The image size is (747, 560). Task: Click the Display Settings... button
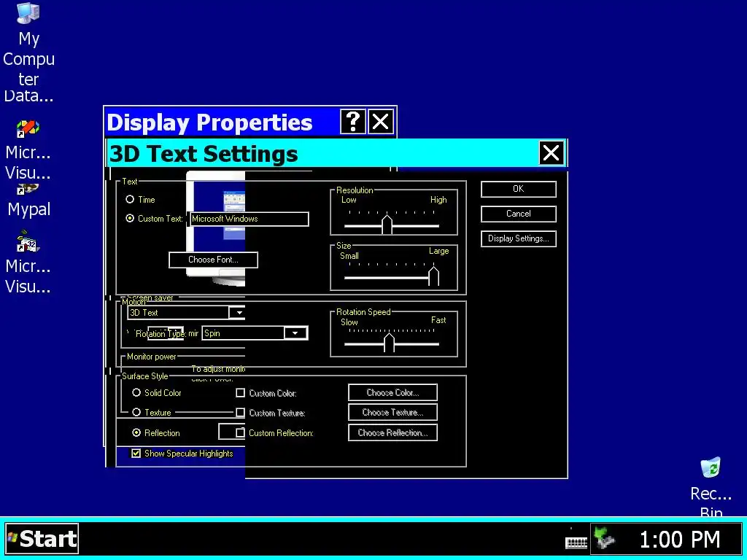pos(519,238)
